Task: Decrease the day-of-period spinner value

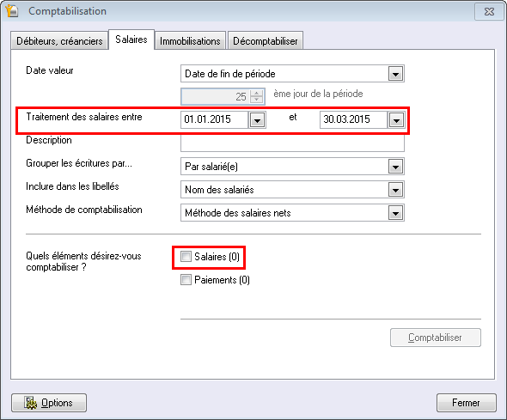Action: pos(257,100)
